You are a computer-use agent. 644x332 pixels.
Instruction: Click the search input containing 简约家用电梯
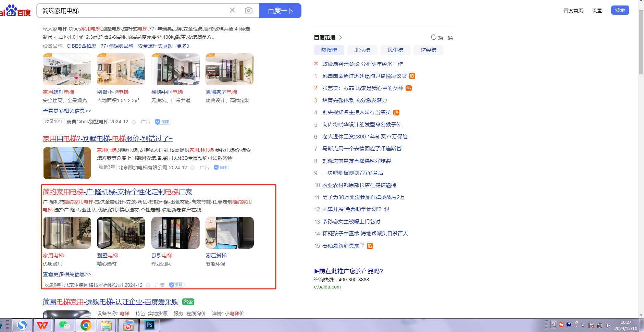tap(134, 11)
